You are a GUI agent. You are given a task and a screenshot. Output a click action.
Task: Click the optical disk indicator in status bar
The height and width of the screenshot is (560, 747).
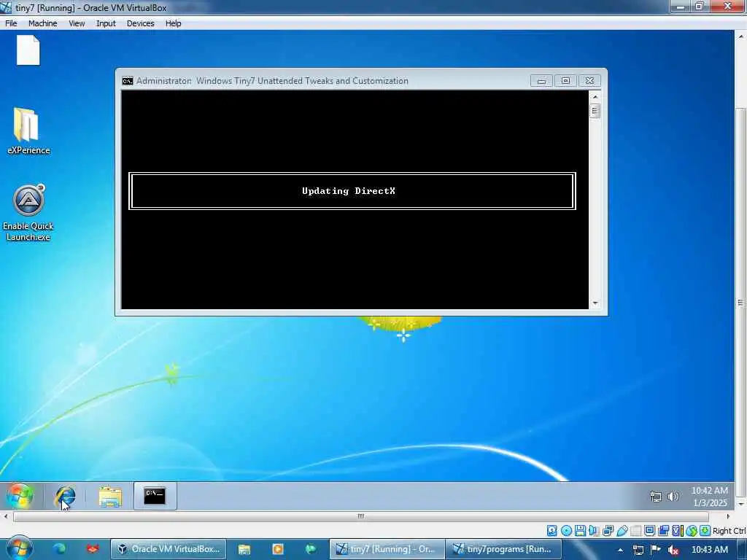click(x=566, y=531)
